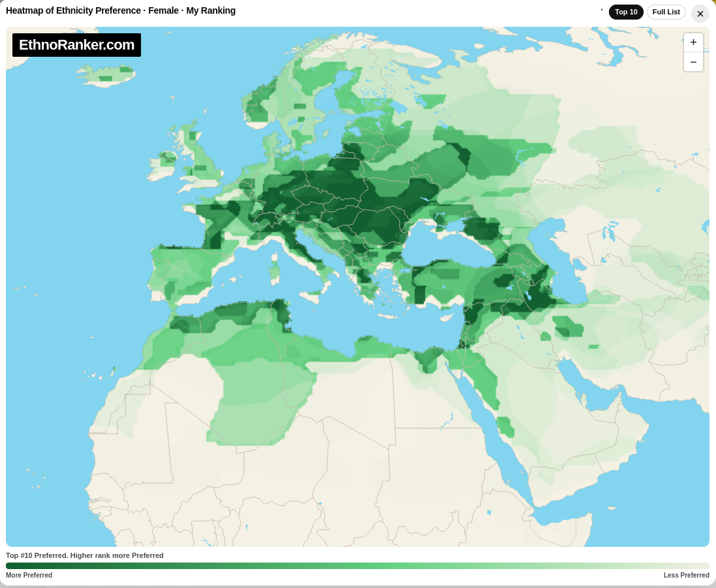This screenshot has width=716, height=588.
Task: Close the heatmap dialog
Action: tap(700, 14)
